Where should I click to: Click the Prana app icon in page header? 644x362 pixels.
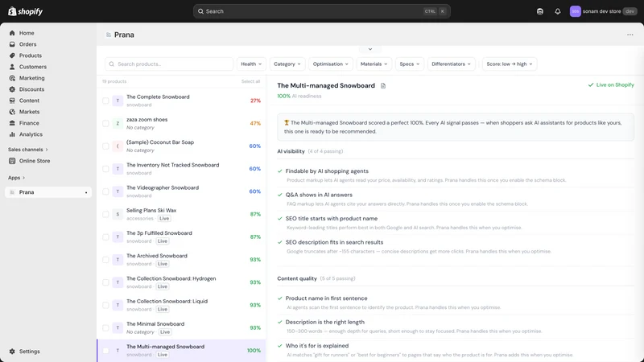click(x=109, y=35)
